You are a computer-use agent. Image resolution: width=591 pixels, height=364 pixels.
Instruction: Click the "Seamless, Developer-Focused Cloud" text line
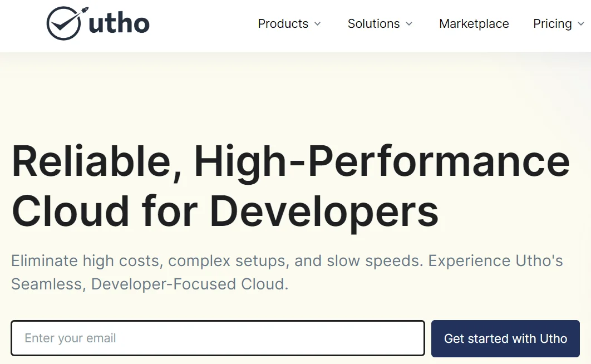(x=149, y=284)
